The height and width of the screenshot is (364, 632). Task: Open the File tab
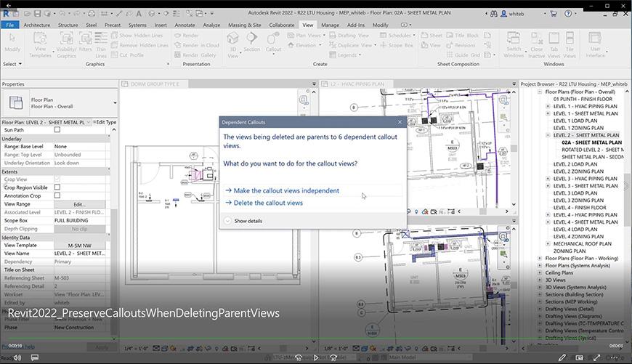9,25
